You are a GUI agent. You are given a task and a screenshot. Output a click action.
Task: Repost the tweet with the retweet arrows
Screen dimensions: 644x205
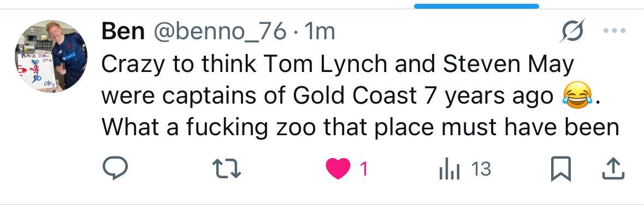(226, 169)
